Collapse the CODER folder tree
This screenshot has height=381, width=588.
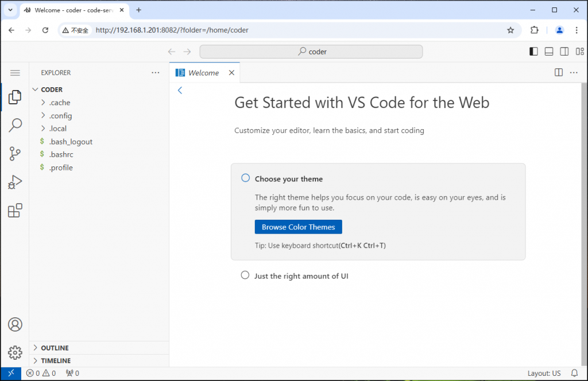pyautogui.click(x=37, y=89)
